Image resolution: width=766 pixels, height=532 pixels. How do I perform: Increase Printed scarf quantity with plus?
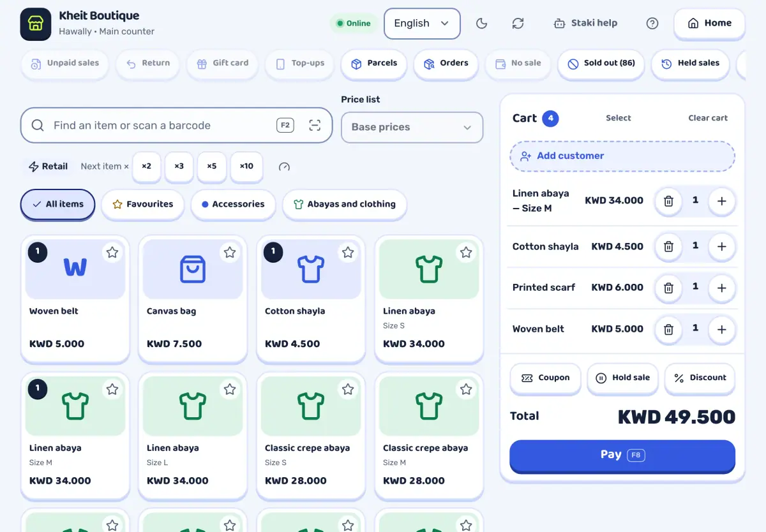point(721,288)
